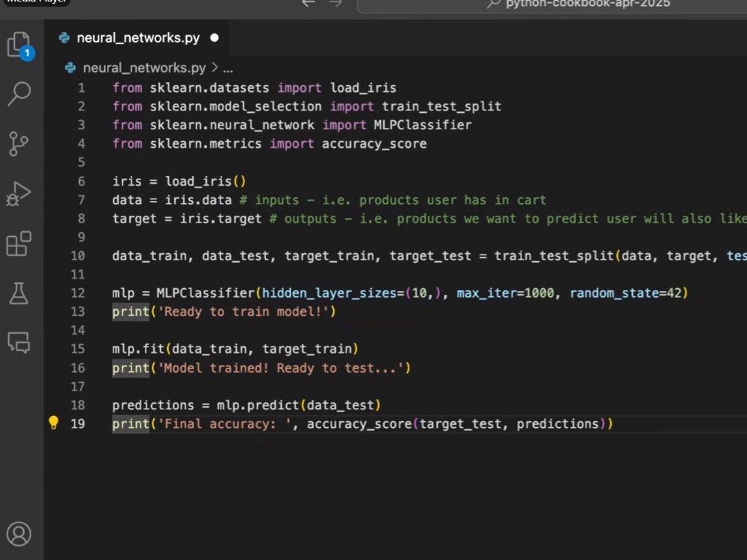Click random_state=42 on line 12

pos(625,293)
